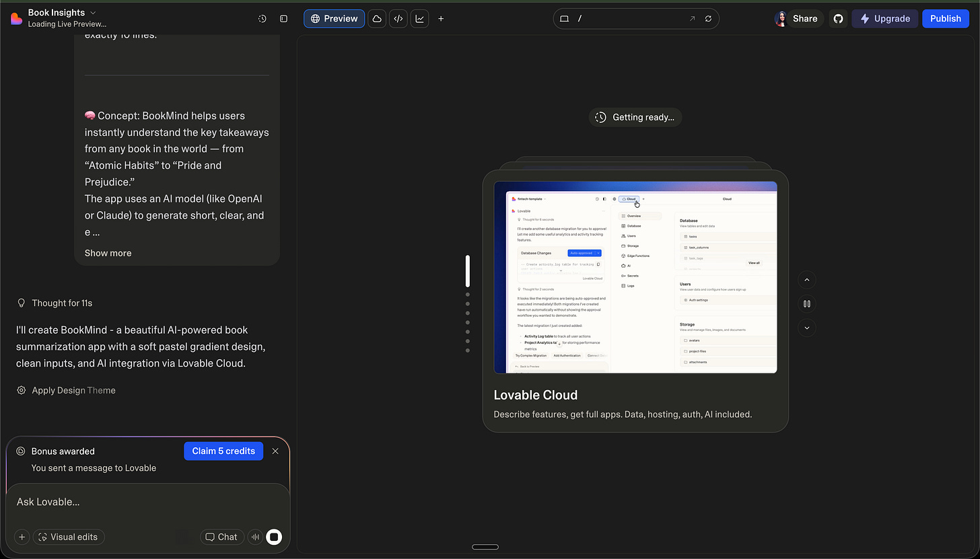980x559 pixels.
Task: Click the Lovable heart logo
Action: pyautogui.click(x=16, y=18)
